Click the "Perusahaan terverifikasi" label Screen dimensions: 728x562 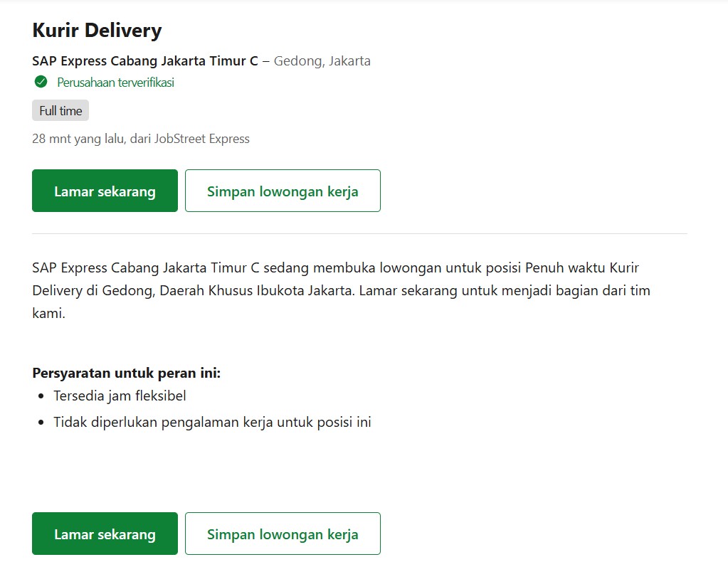click(x=116, y=83)
